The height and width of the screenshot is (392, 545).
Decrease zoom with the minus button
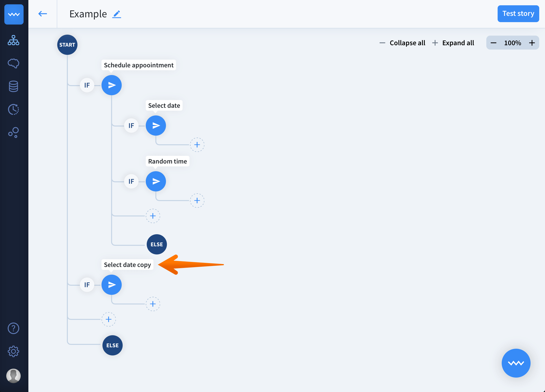[x=494, y=43]
